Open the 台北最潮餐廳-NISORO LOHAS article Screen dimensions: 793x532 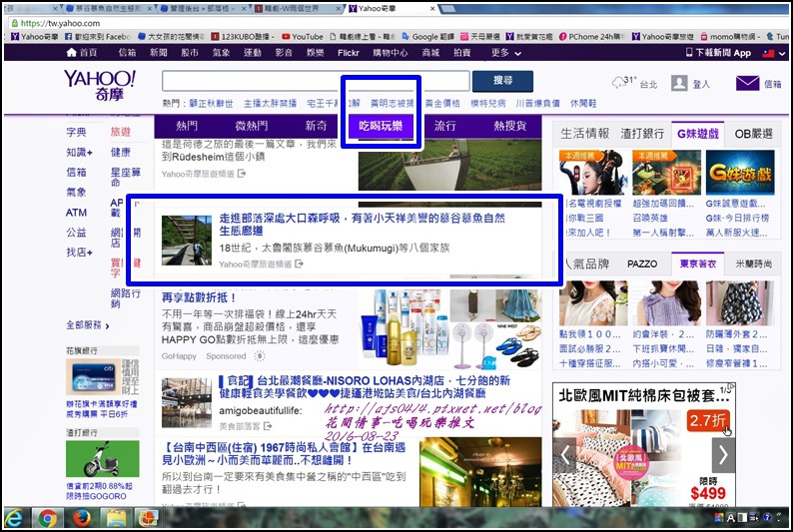365,386
